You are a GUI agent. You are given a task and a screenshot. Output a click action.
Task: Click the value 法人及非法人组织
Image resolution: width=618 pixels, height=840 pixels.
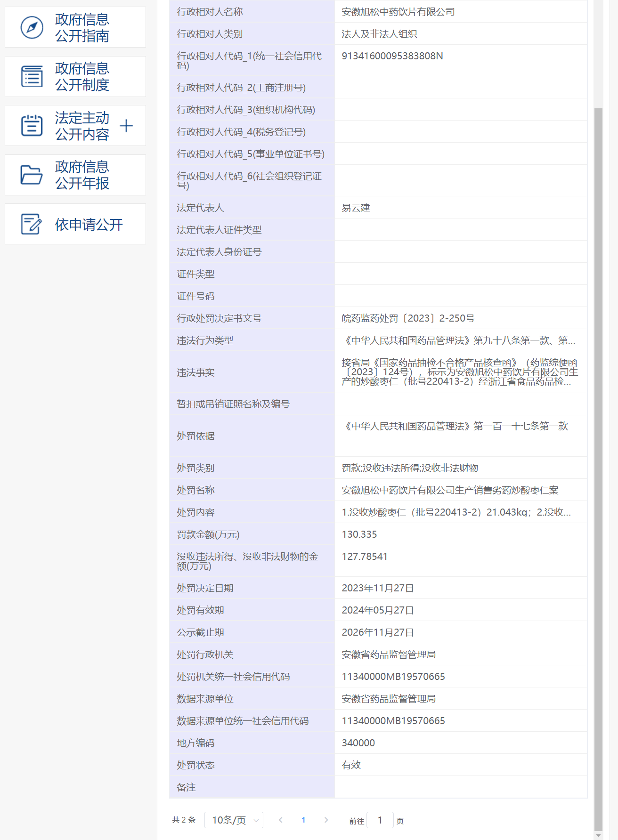pos(380,34)
